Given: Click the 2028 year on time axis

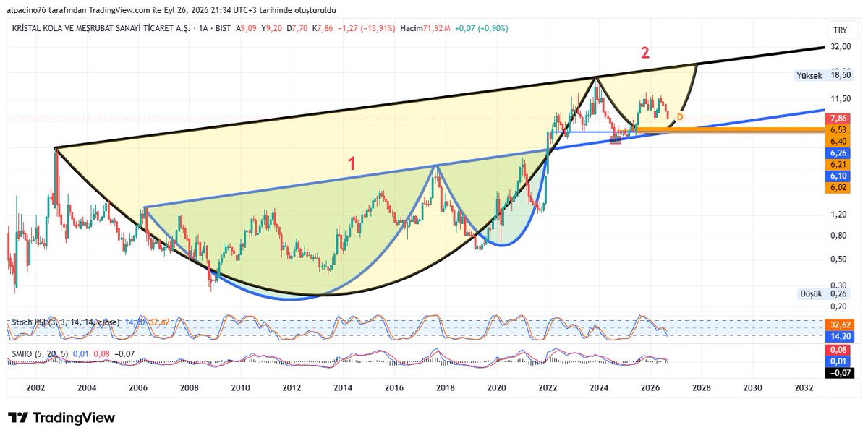Looking at the screenshot, I should (x=701, y=388).
